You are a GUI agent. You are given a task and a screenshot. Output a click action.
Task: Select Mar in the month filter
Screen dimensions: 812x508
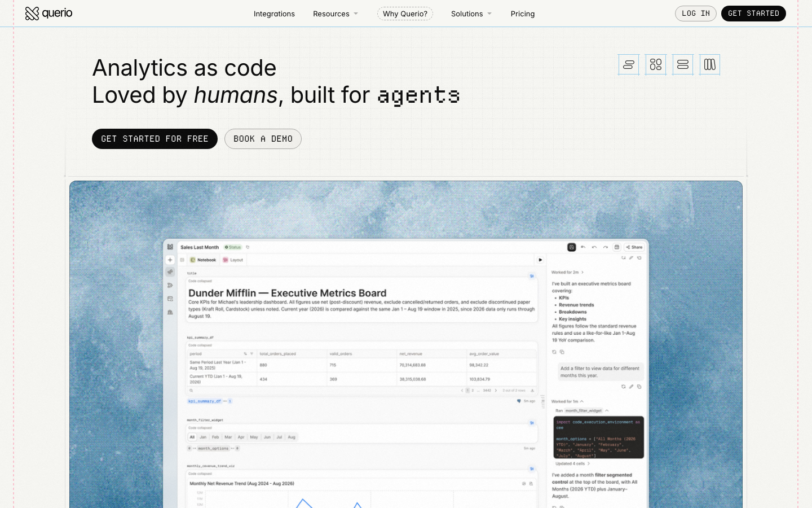tap(228, 437)
